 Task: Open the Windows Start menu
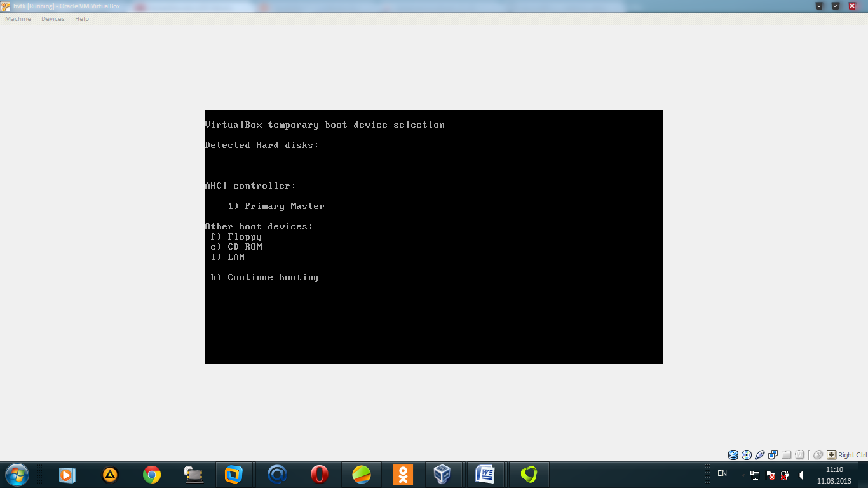tap(17, 475)
